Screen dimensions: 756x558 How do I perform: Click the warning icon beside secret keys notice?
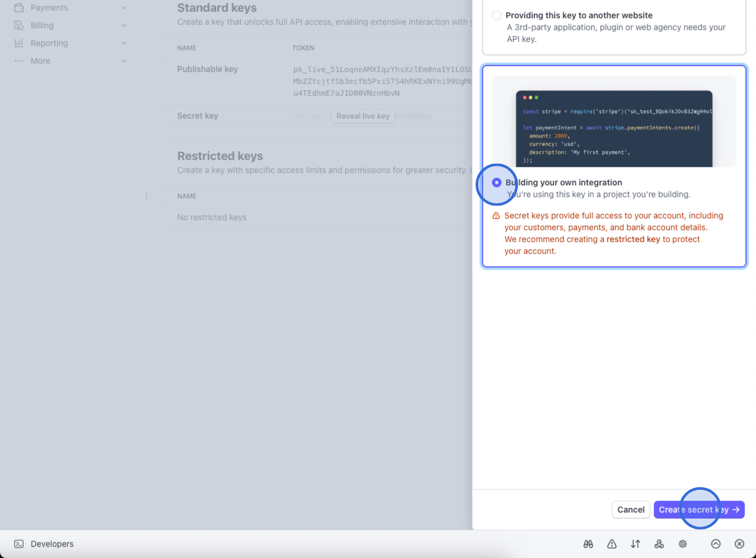coord(496,216)
